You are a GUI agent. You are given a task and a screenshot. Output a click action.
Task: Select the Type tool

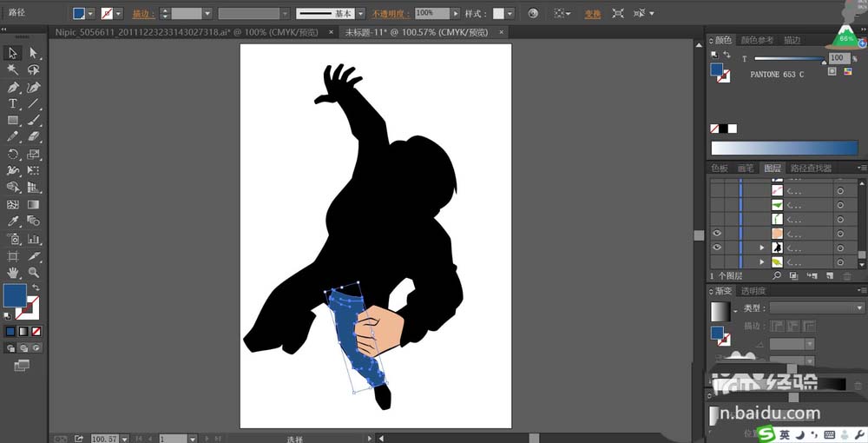coord(13,103)
